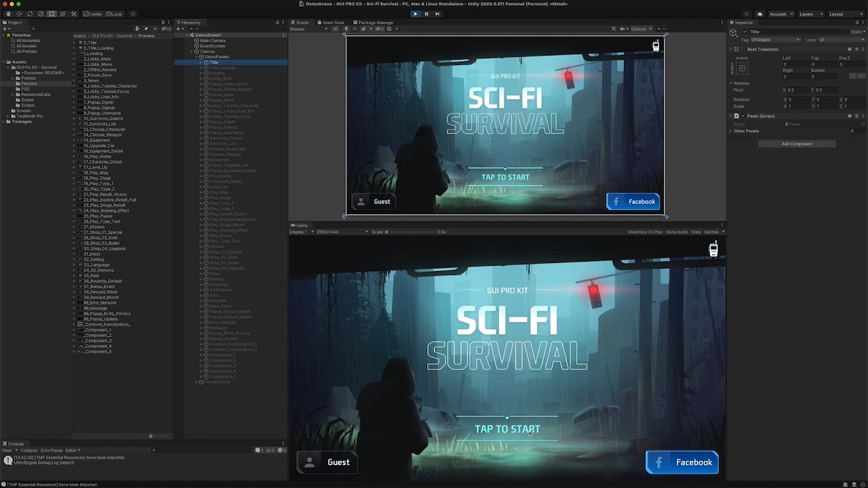Open the Layers dropdown

tap(810, 14)
